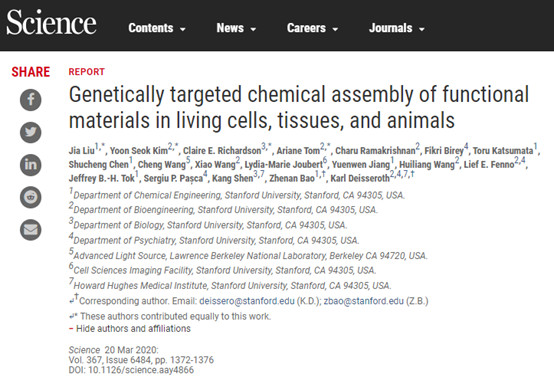Go to Science logo homepage

coord(51,23)
